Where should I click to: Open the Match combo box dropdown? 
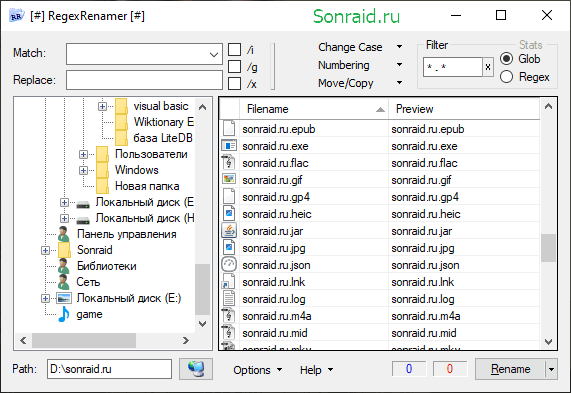coord(214,54)
